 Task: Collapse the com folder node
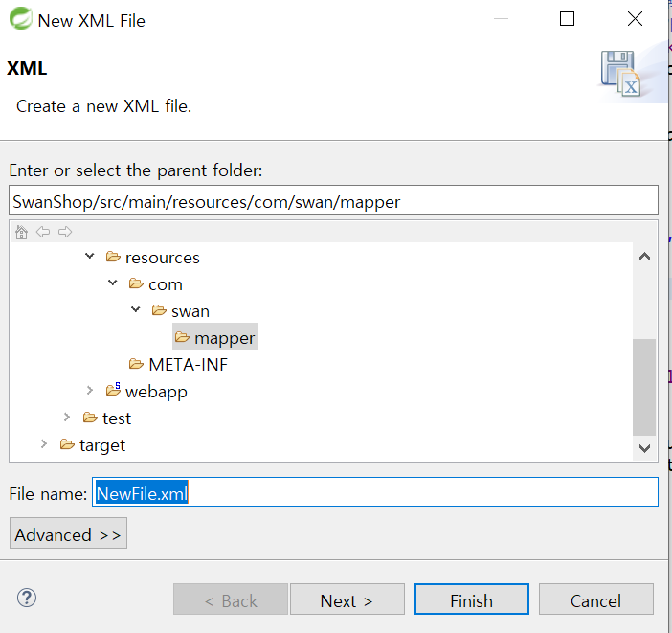coord(113,283)
